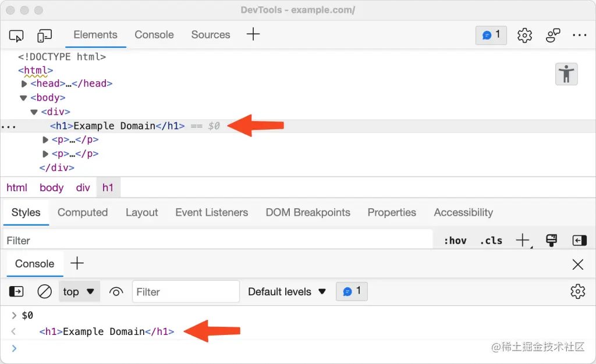The width and height of the screenshot is (596, 364).
Task: Open DevTools settings gear in top toolbar
Action: click(524, 35)
